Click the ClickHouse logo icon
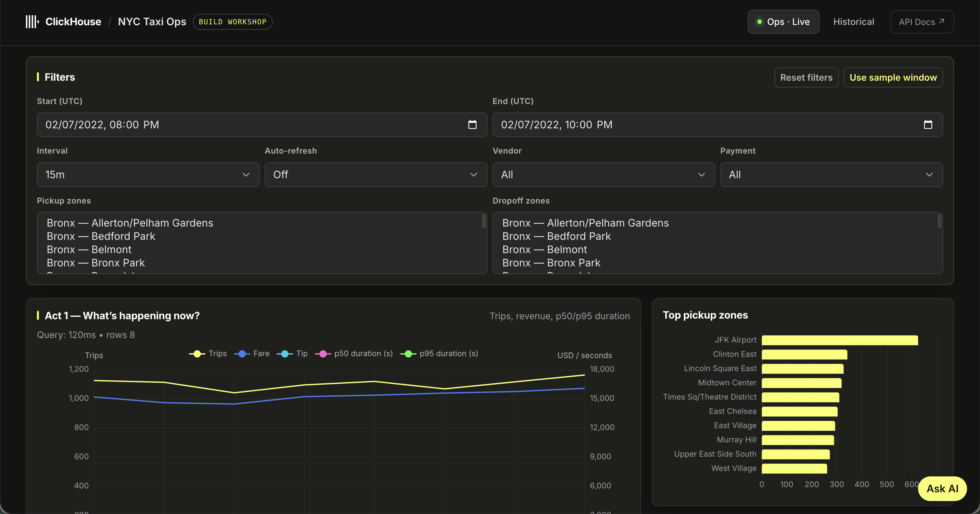980x514 pixels. coord(32,22)
